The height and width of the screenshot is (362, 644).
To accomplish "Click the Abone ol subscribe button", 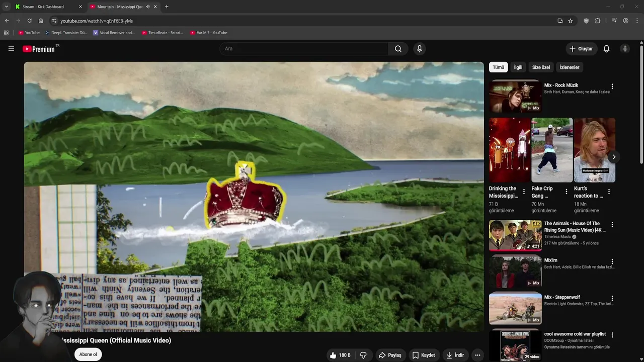I will [88, 354].
